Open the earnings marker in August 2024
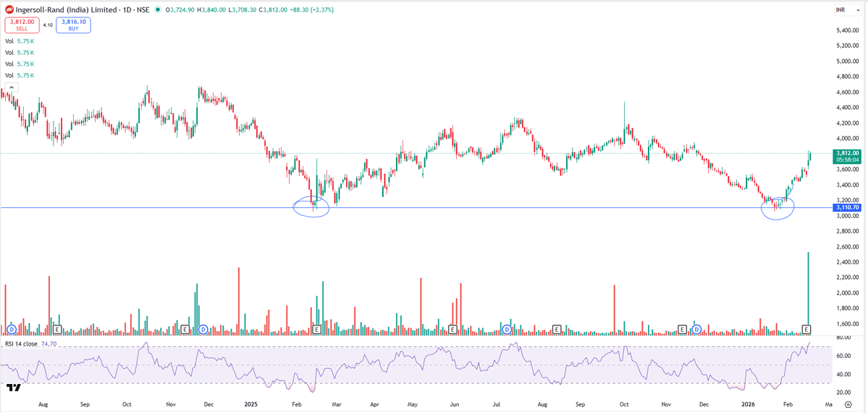868x413 pixels. (57, 329)
